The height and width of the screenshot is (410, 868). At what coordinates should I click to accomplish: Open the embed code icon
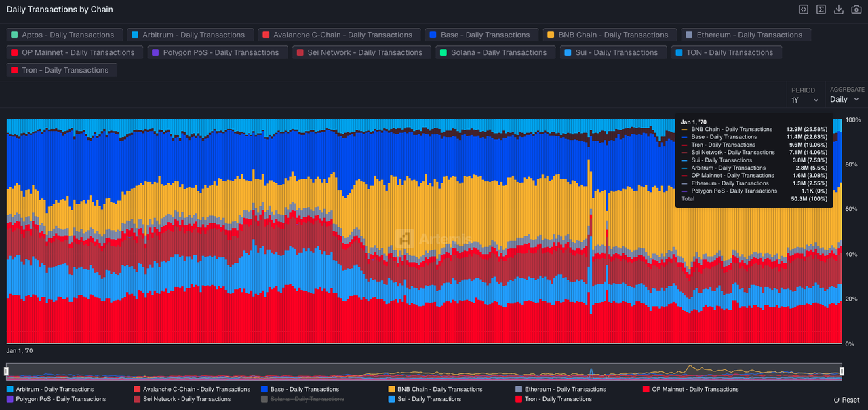[x=804, y=10]
